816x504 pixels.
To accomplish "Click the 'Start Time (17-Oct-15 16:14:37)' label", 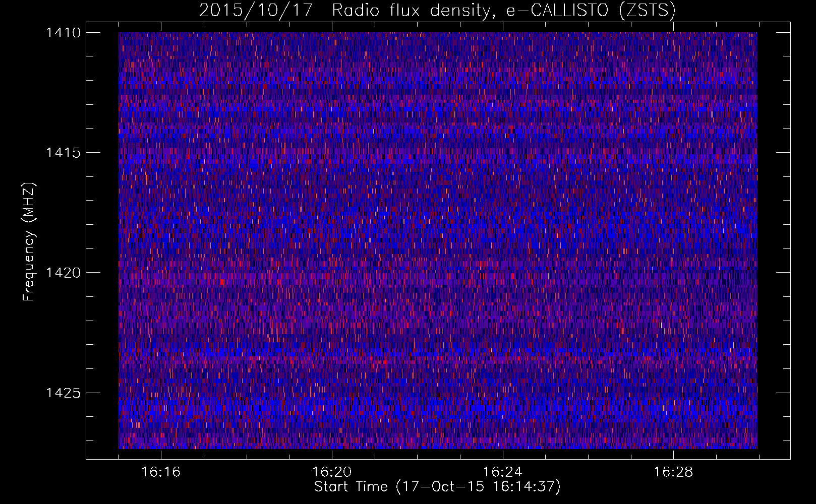I will [437, 487].
